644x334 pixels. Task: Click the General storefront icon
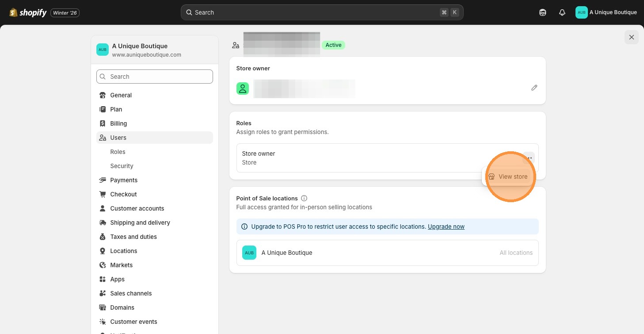pyautogui.click(x=103, y=95)
